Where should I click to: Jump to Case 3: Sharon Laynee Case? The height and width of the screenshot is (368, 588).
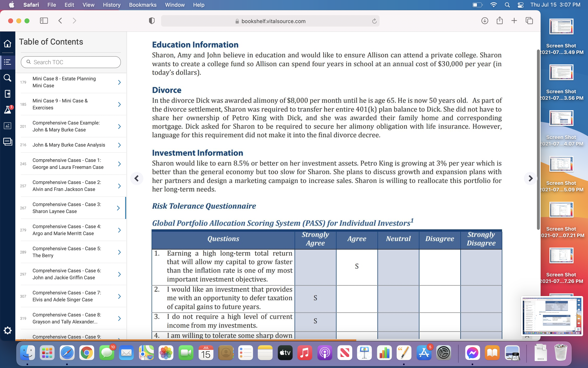[67, 208]
